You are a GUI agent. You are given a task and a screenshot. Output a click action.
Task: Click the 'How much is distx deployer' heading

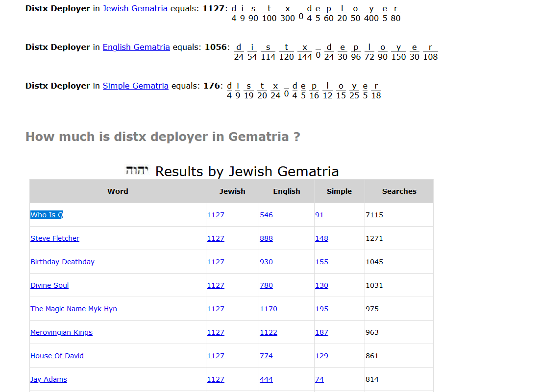[x=163, y=137]
